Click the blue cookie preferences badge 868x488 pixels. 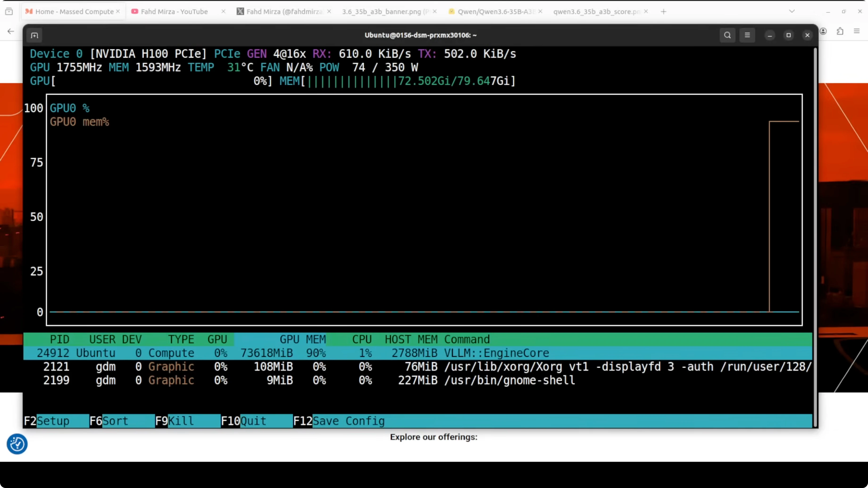pyautogui.click(x=17, y=444)
